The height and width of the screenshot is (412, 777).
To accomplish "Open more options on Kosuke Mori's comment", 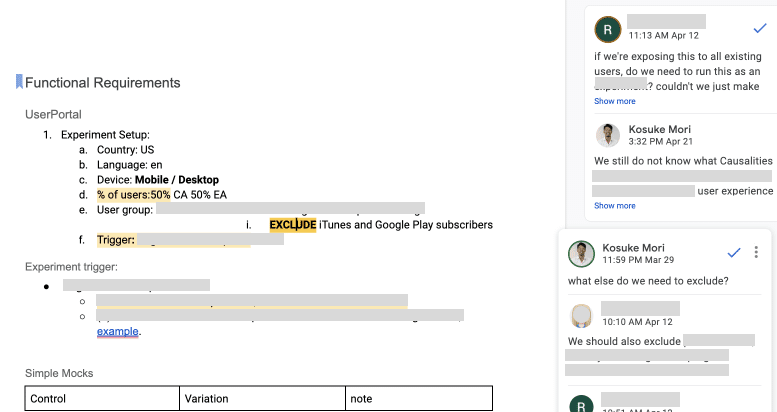I will [x=756, y=252].
